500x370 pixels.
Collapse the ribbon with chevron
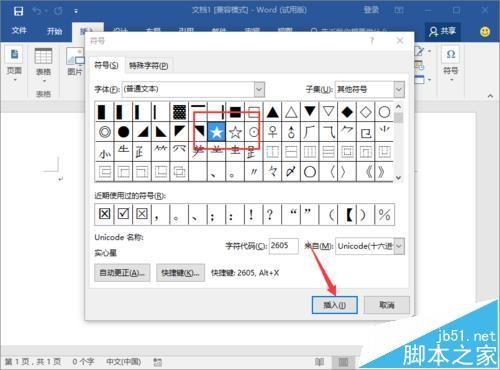490,96
